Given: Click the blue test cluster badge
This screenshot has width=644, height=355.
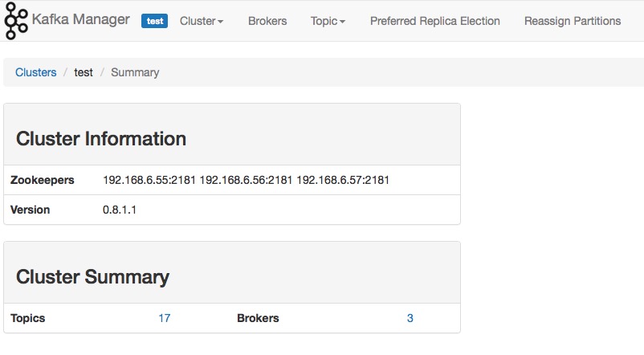Looking at the screenshot, I should click(x=154, y=21).
